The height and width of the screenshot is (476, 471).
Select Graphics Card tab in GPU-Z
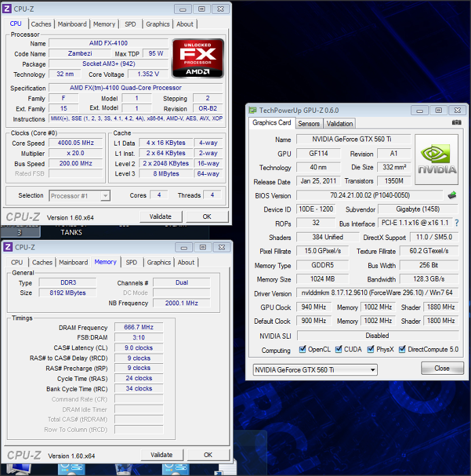(272, 122)
